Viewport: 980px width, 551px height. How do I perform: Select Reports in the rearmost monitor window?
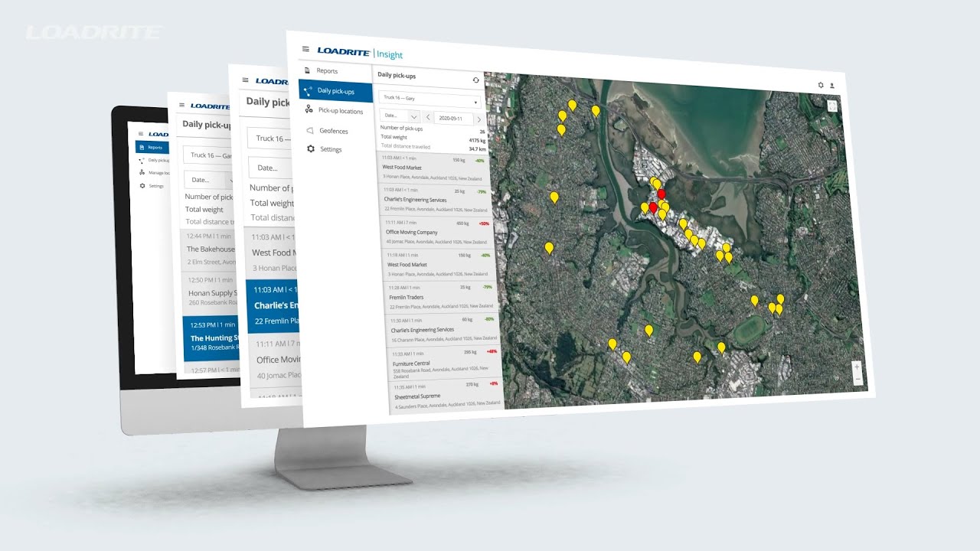(153, 147)
